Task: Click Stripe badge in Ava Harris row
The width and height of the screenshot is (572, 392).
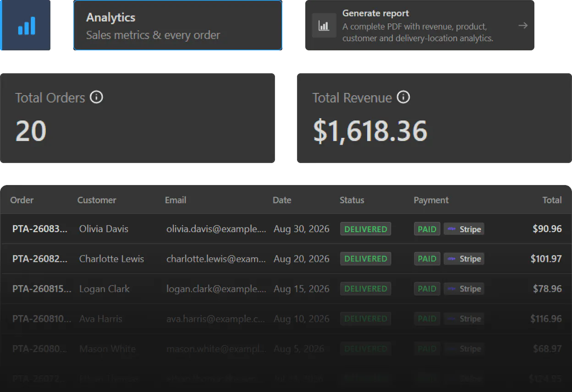Action: pyautogui.click(x=464, y=319)
